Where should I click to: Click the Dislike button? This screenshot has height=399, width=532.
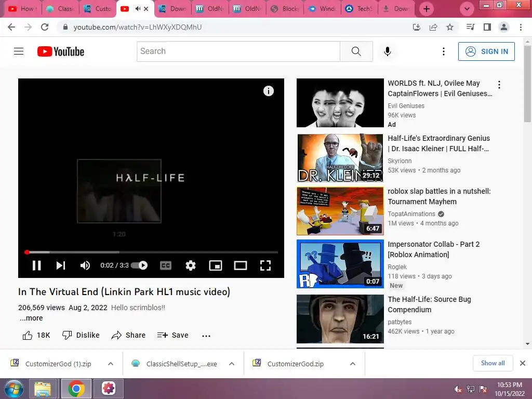(x=81, y=335)
